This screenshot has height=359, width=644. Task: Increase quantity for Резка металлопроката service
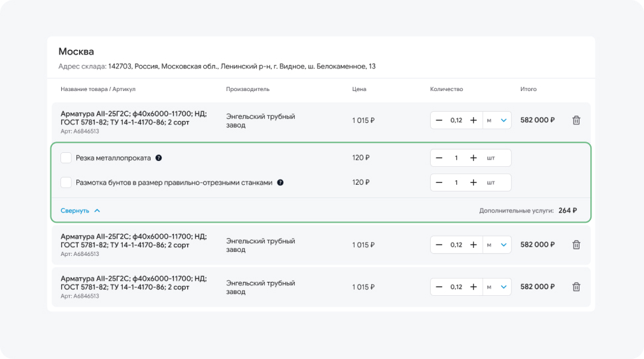point(473,158)
